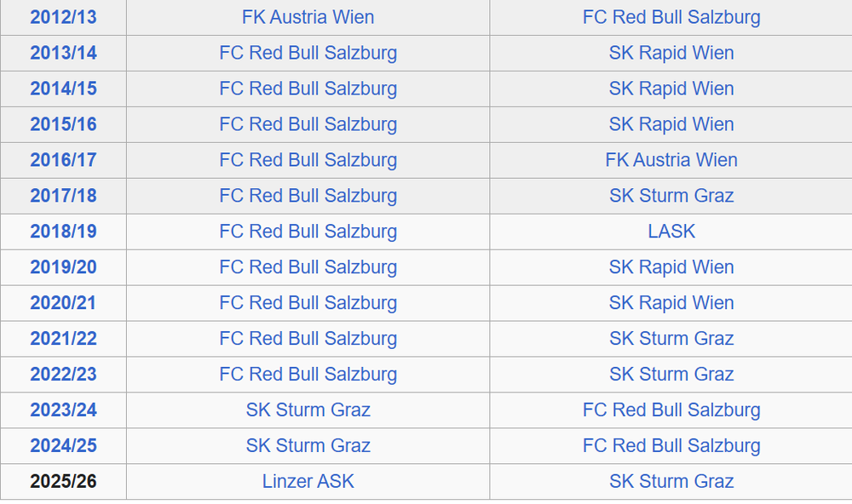Viewport: 852px width, 504px height.
Task: Click FK Austria Wien in the 2012/13 row
Action: point(308,17)
